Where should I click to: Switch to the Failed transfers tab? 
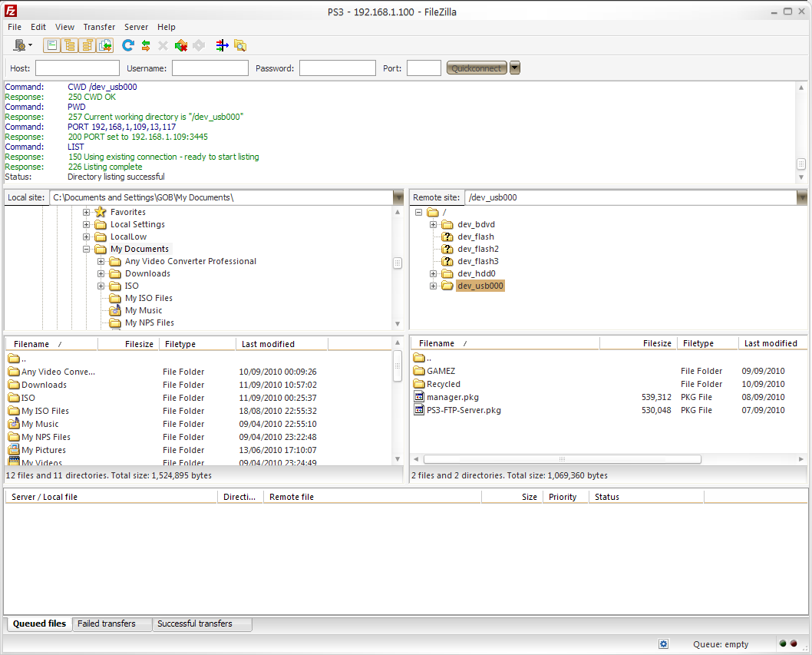[107, 624]
